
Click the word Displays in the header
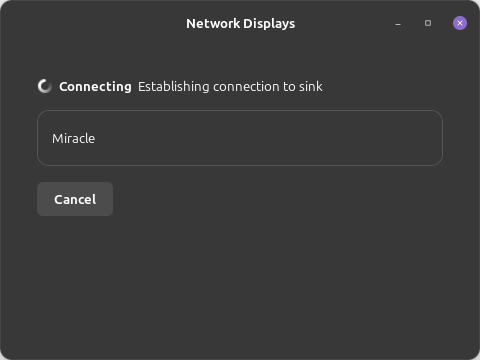[269, 24]
